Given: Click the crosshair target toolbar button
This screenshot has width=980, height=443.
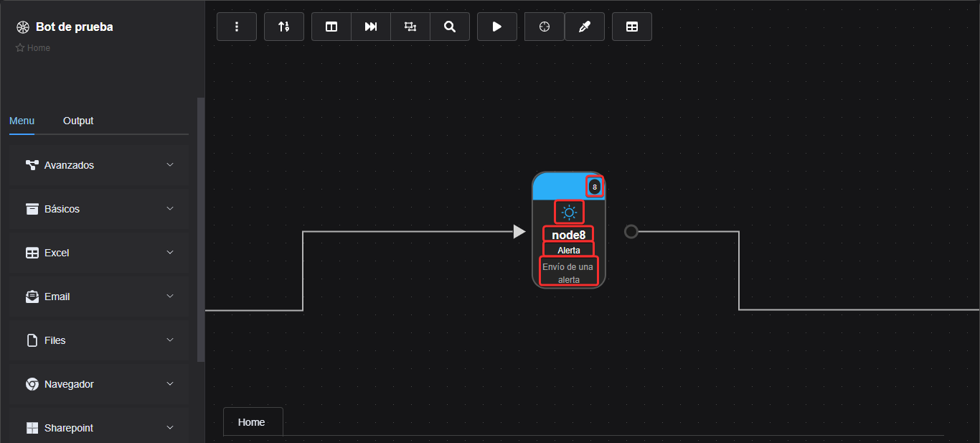Looking at the screenshot, I should coord(545,27).
